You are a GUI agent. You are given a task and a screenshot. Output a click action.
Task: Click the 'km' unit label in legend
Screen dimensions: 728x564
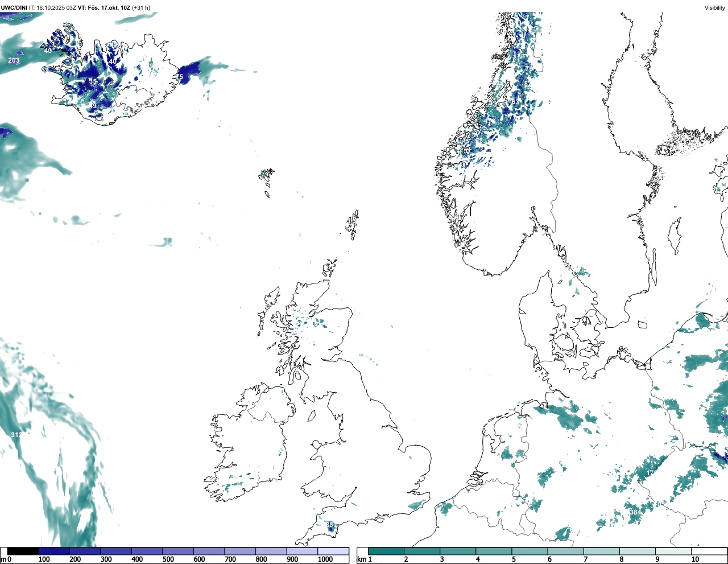click(361, 559)
